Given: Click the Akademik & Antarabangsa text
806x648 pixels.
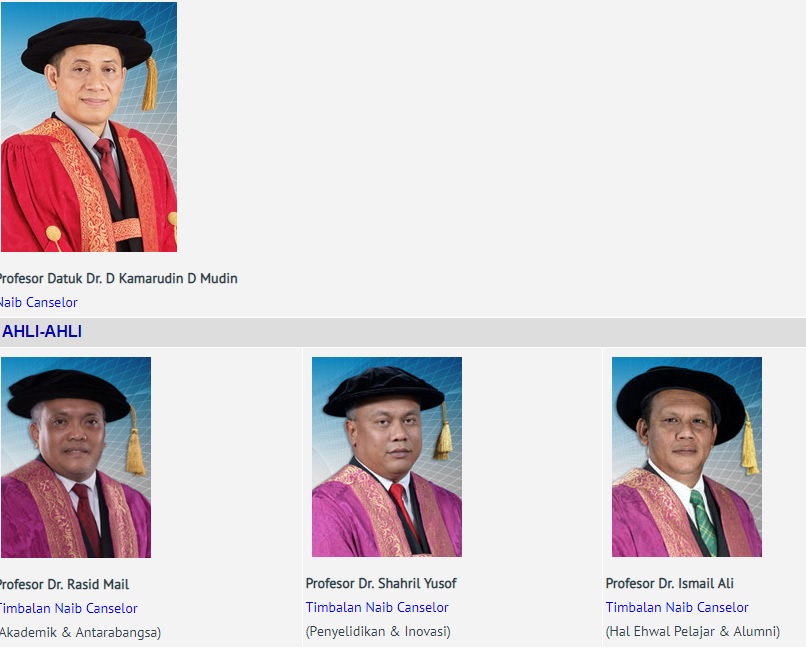Looking at the screenshot, I should pyautogui.click(x=80, y=632).
